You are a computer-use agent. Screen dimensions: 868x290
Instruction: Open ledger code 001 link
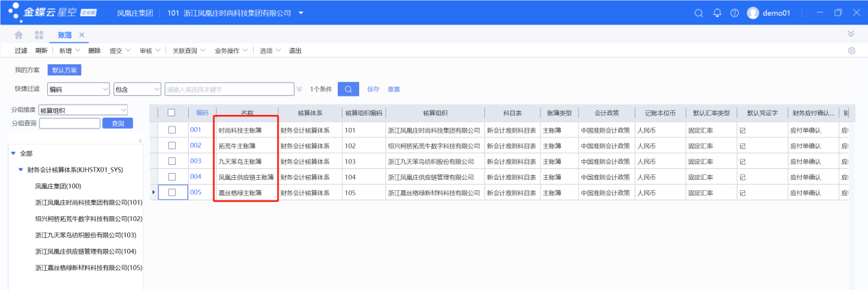[196, 129]
